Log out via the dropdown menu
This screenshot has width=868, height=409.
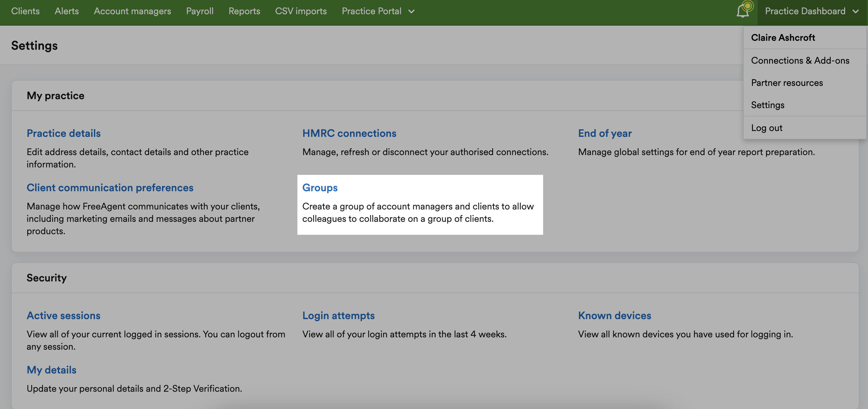[767, 128]
